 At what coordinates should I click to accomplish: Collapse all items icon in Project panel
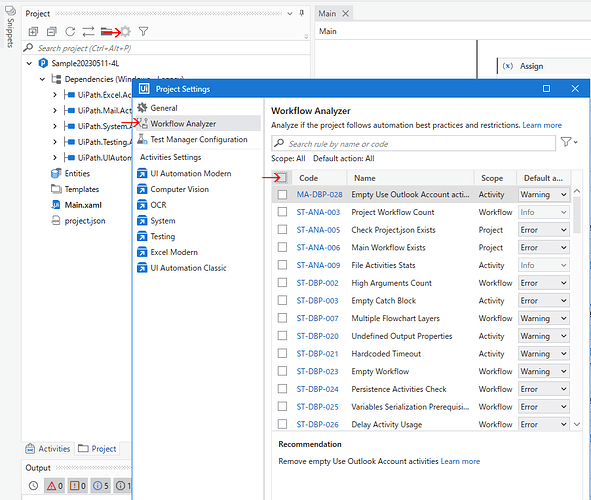52,32
